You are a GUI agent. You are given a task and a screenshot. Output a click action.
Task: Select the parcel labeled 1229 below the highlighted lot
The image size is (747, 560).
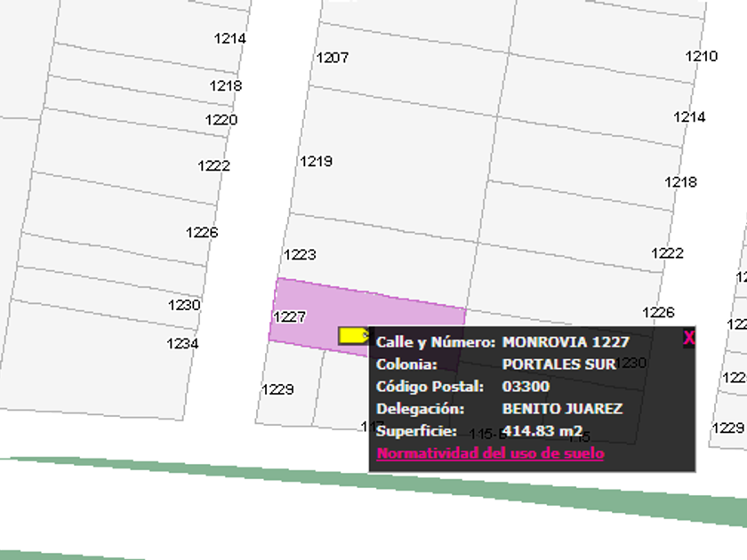[277, 389]
